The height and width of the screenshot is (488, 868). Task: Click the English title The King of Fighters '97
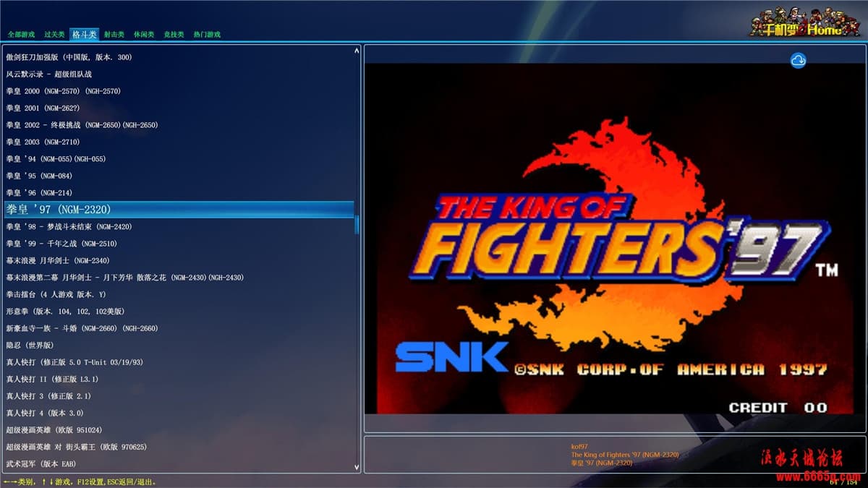[625, 455]
